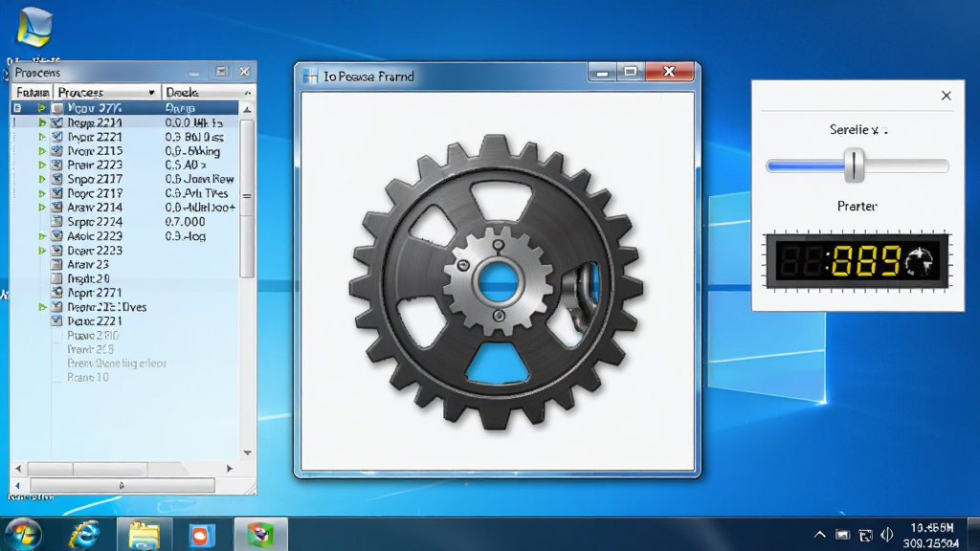Expand the highlighted top process row
This screenshot has width=980, height=551.
tap(41, 108)
